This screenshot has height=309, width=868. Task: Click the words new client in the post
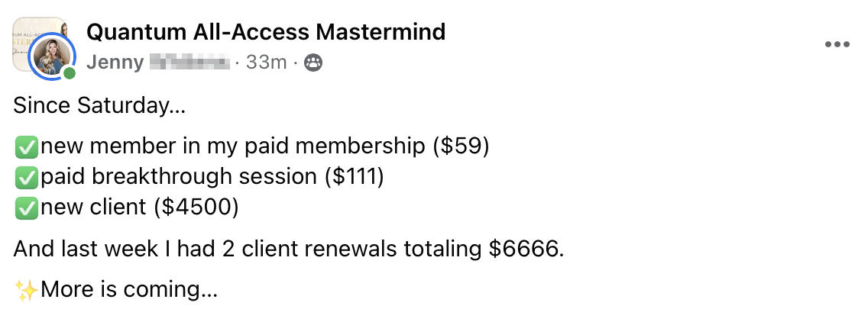tap(95, 208)
